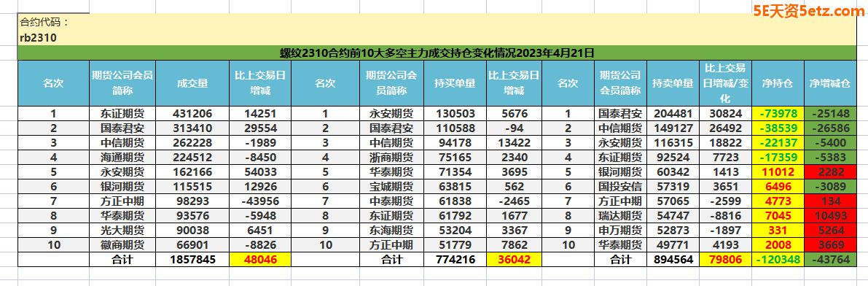This screenshot has height=286, width=868.
Task: Select the 净增减仓 column header
Action: tap(833, 84)
